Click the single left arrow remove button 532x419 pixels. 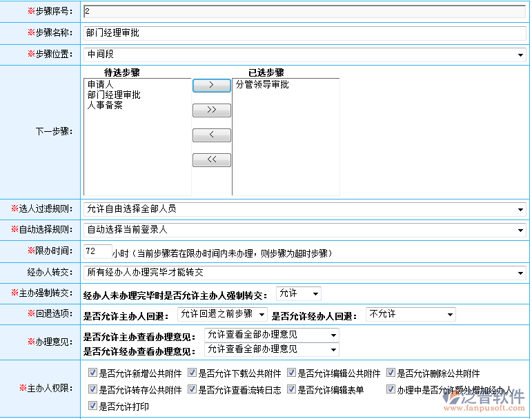211,135
